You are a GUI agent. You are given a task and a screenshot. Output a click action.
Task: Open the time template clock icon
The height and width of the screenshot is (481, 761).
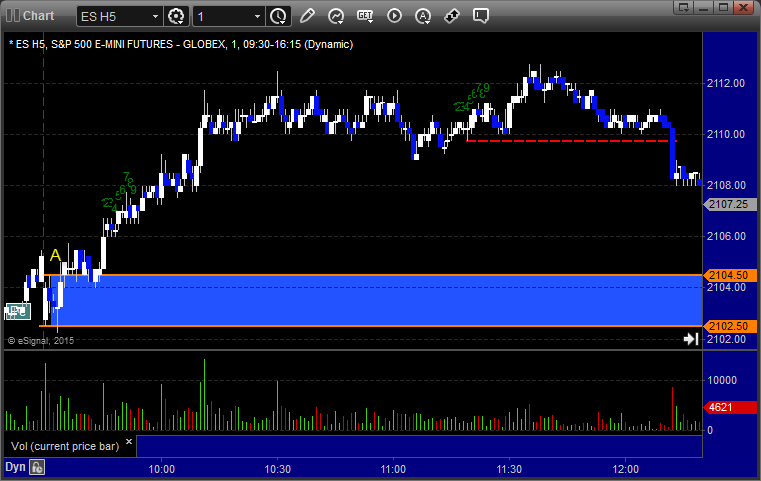[278, 16]
